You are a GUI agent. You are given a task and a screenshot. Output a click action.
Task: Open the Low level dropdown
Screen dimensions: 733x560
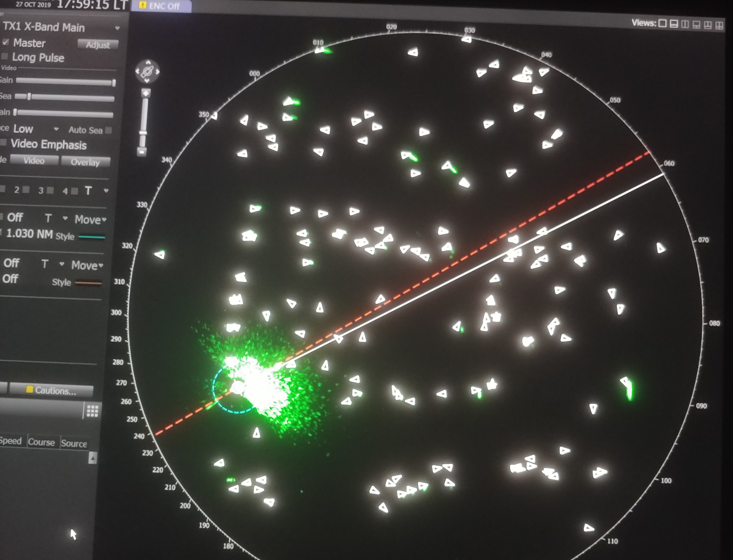pyautogui.click(x=56, y=129)
